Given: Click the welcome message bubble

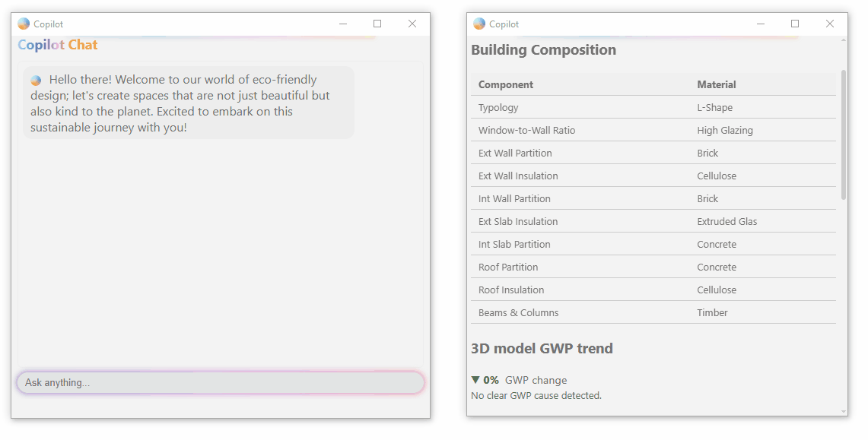Looking at the screenshot, I should [x=189, y=103].
